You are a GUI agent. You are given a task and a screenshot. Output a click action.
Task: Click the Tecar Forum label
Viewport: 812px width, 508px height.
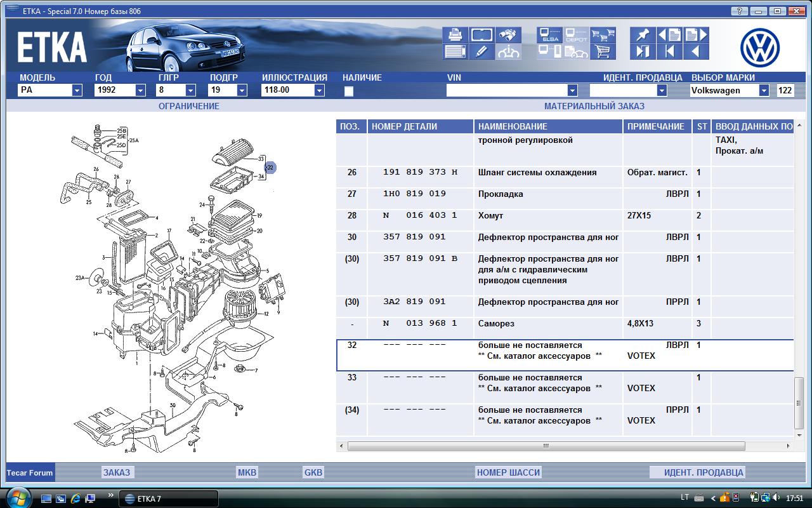[x=30, y=473]
